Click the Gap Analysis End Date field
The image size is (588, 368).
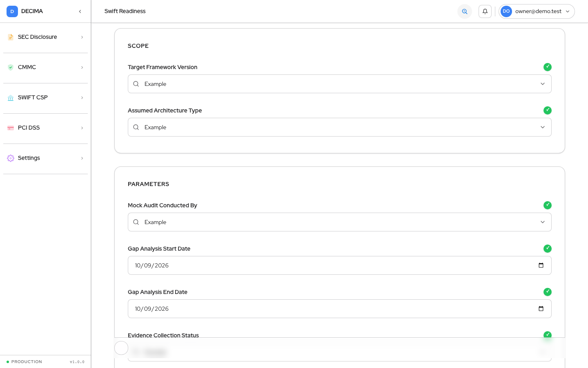click(340, 309)
